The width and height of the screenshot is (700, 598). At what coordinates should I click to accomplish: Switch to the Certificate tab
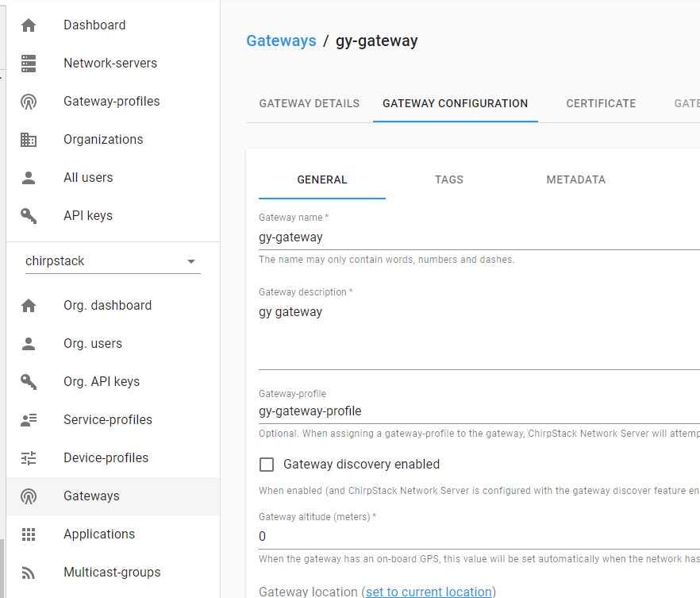[x=601, y=103]
